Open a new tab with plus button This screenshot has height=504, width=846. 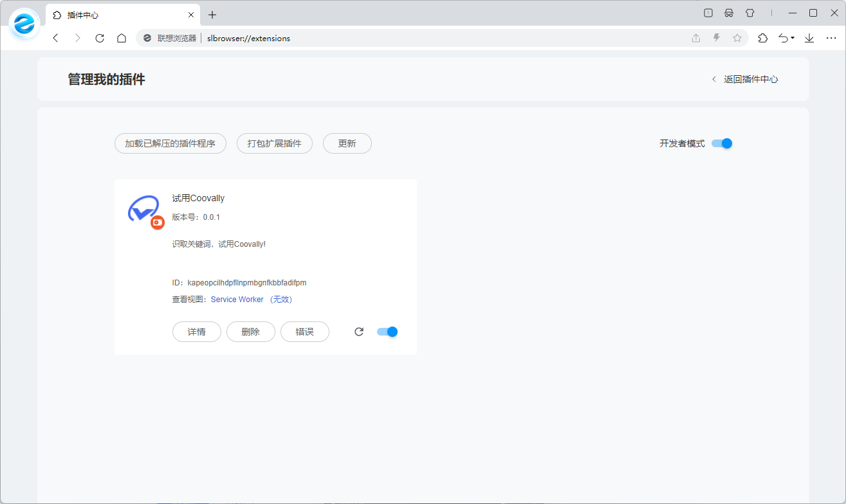pos(212,15)
